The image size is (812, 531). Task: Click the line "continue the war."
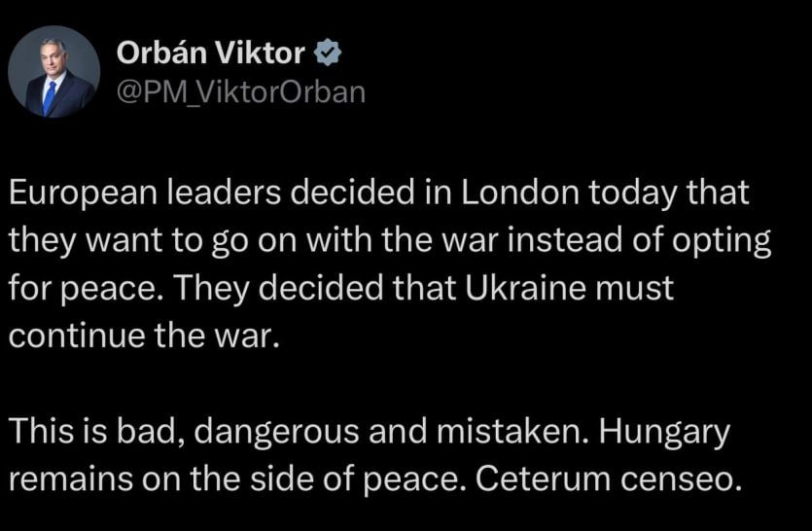[145, 336]
